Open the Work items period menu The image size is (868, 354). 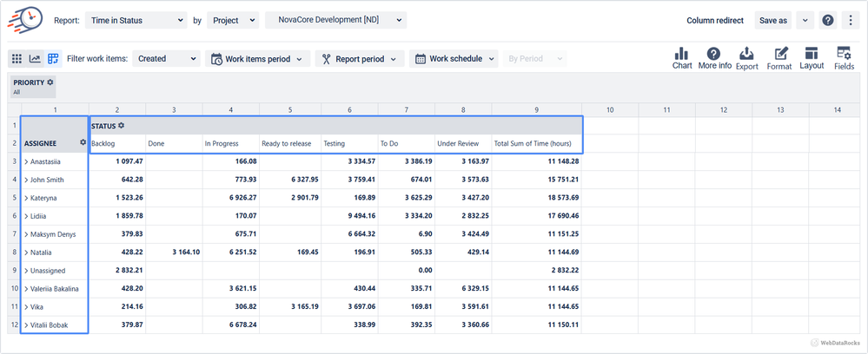tap(258, 59)
